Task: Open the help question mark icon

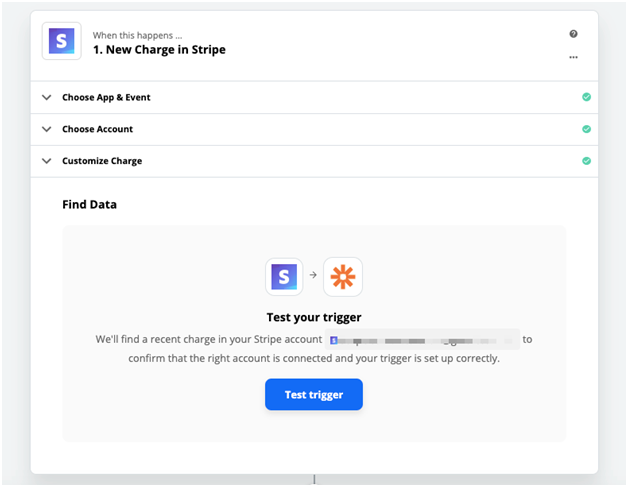Action: click(x=573, y=34)
